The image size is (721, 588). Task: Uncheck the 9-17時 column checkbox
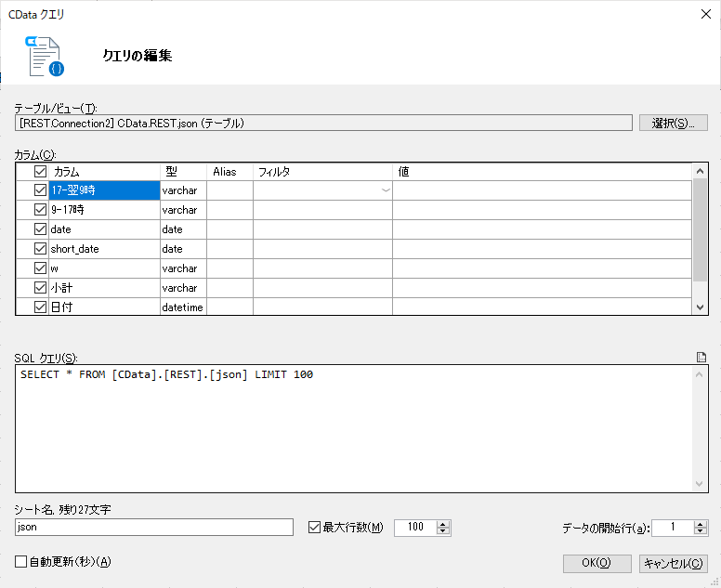[x=41, y=210]
